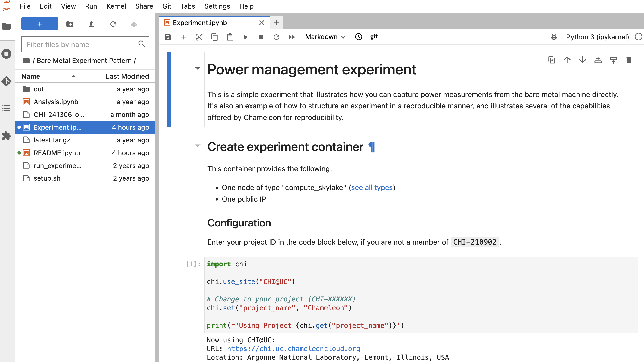Run the selected cell
The width and height of the screenshot is (644, 362).
(245, 37)
